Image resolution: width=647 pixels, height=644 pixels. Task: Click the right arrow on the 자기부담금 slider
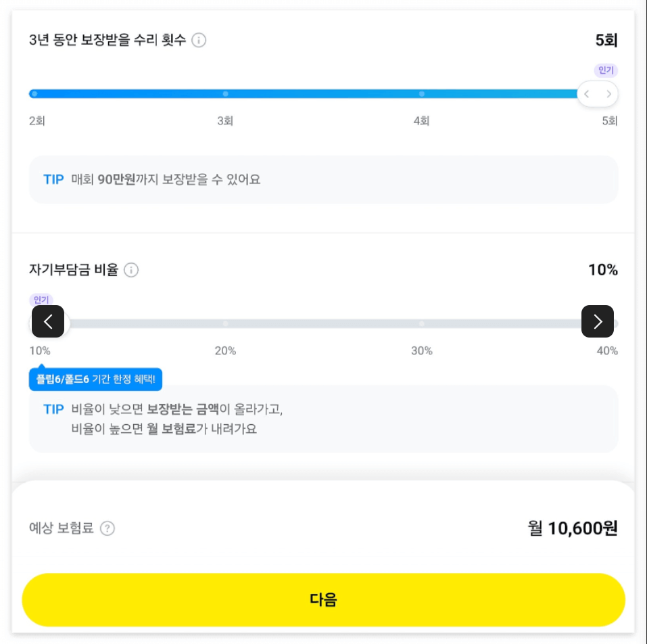tap(598, 321)
